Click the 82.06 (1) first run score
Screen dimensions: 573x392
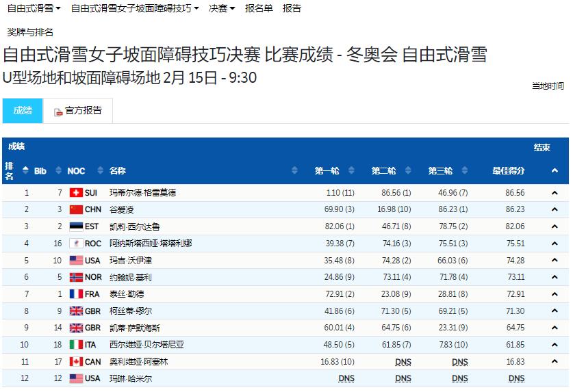(340, 226)
